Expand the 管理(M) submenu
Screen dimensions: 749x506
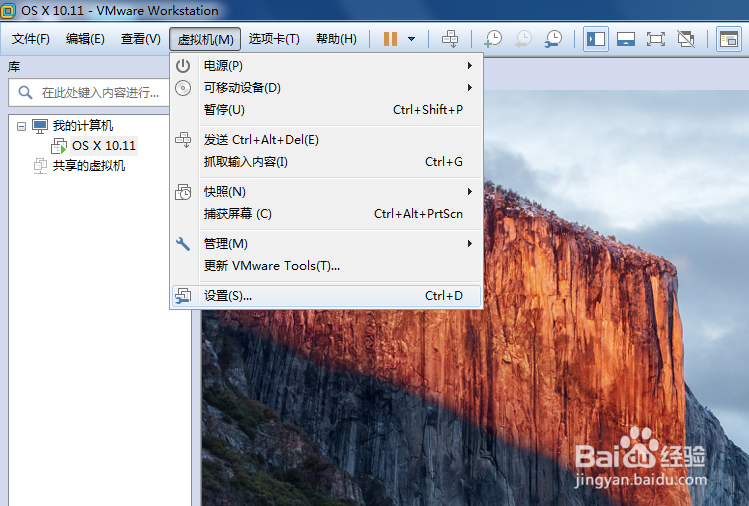pyautogui.click(x=327, y=244)
